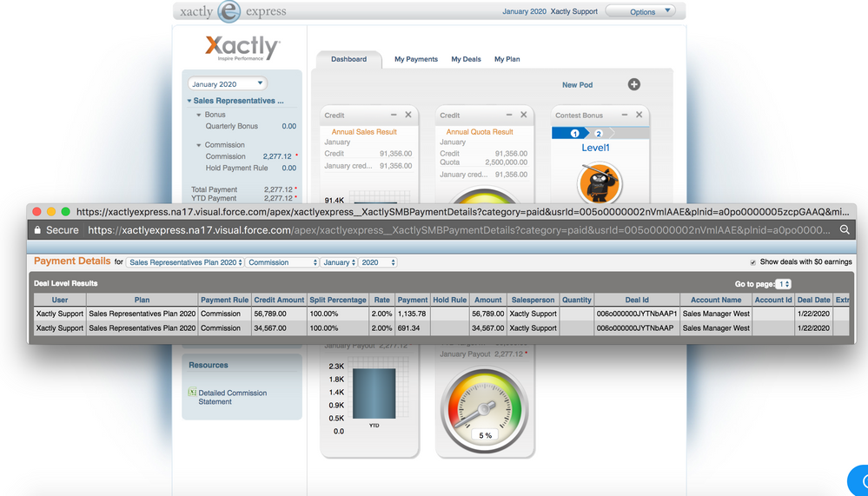This screenshot has height=496, width=868.
Task: Add a new pod with plus icon
Action: click(x=633, y=84)
